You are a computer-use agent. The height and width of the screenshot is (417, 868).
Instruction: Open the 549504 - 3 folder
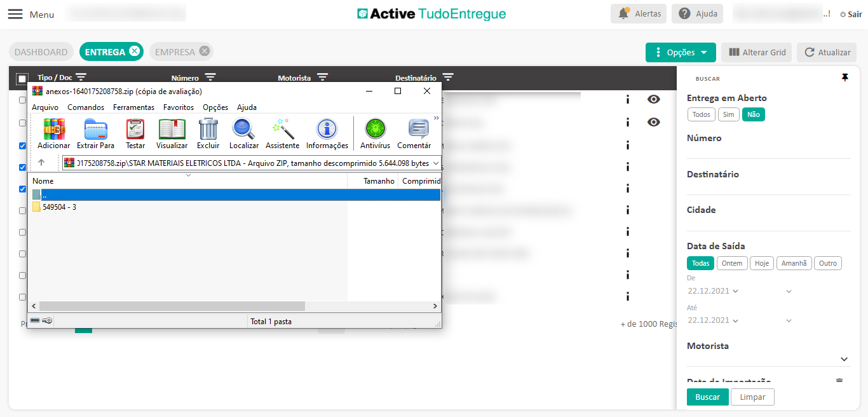[x=59, y=207]
